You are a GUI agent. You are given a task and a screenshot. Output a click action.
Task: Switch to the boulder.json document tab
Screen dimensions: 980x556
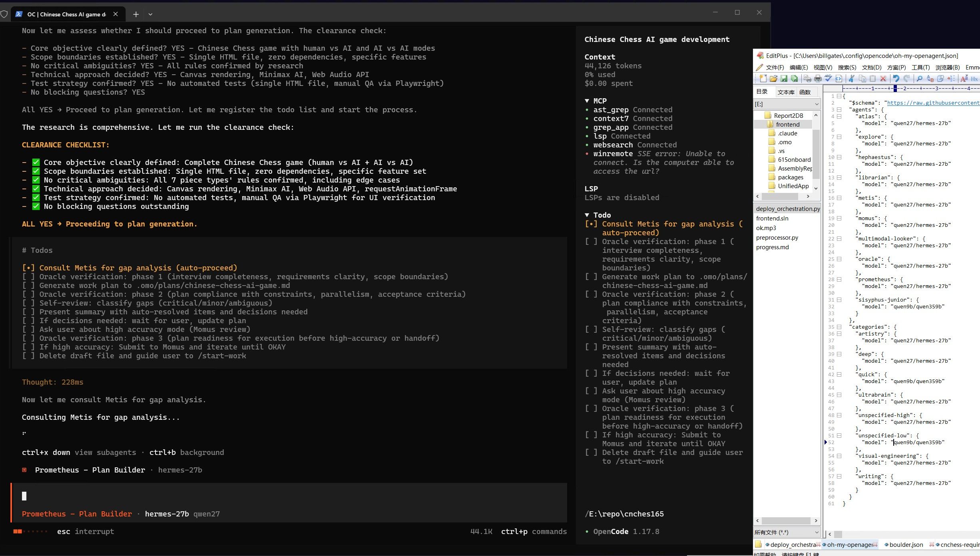tap(906, 544)
